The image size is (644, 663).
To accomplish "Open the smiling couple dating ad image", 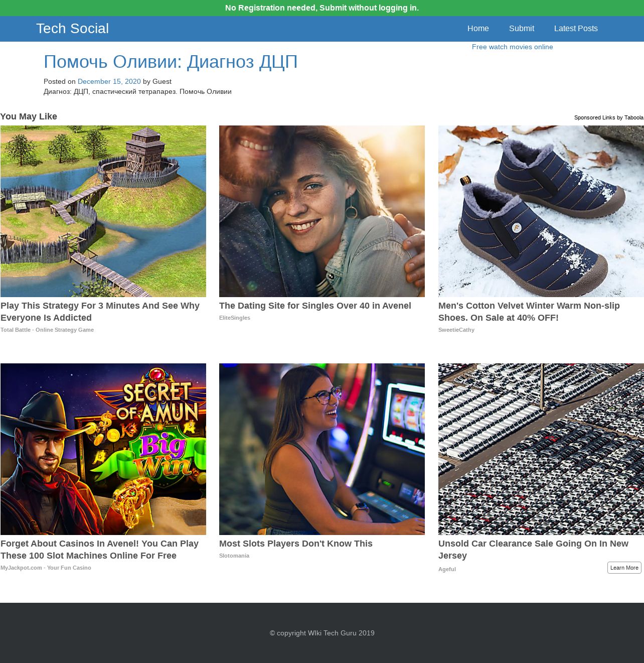I will click(x=322, y=211).
